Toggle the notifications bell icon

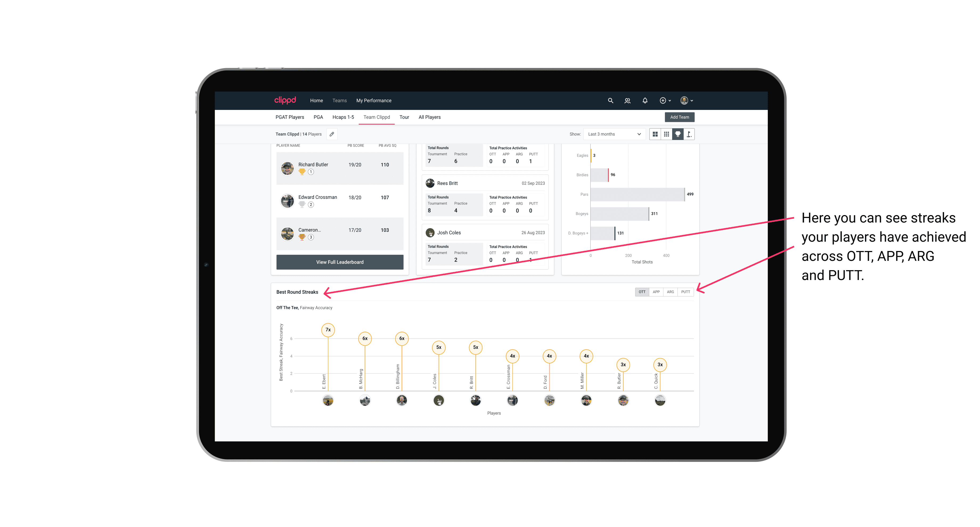coord(644,101)
